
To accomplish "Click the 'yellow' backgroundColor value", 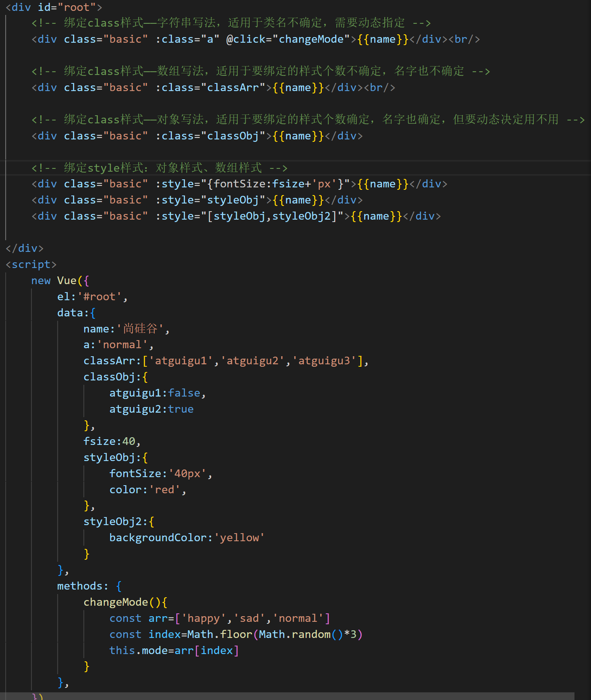I will tap(239, 538).
